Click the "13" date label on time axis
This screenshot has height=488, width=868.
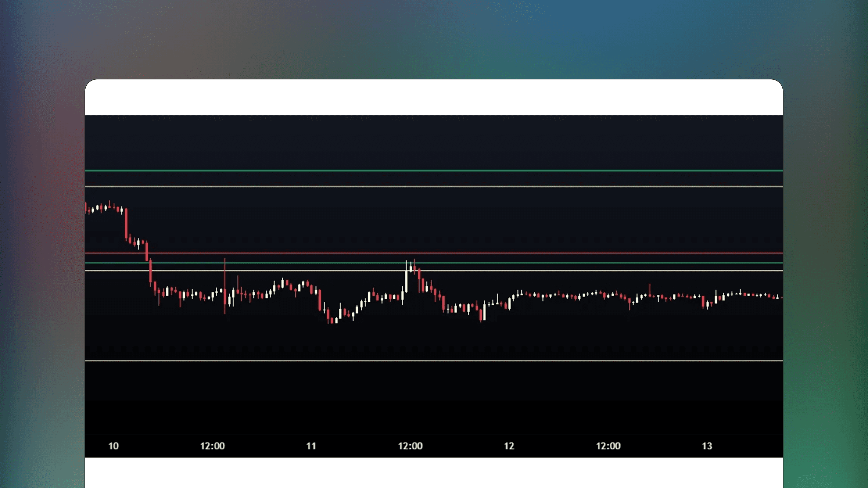[x=707, y=446]
